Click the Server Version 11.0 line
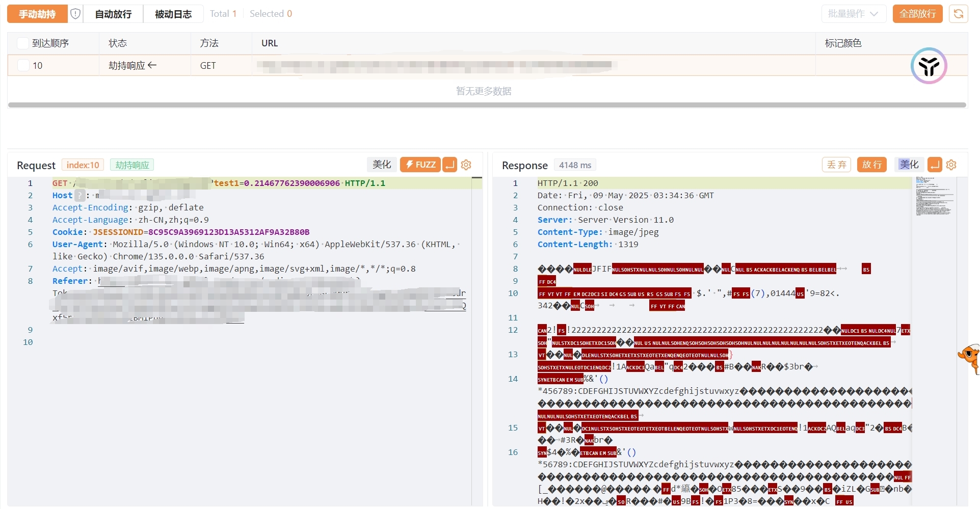 [x=605, y=220]
